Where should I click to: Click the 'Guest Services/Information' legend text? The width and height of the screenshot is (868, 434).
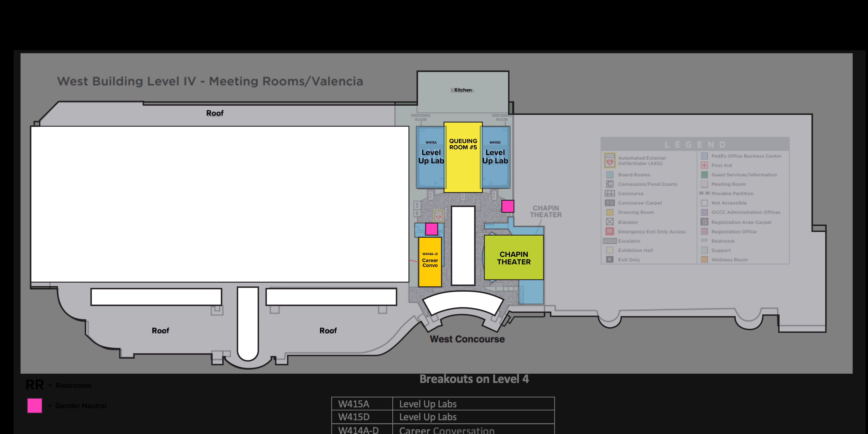pos(744,175)
